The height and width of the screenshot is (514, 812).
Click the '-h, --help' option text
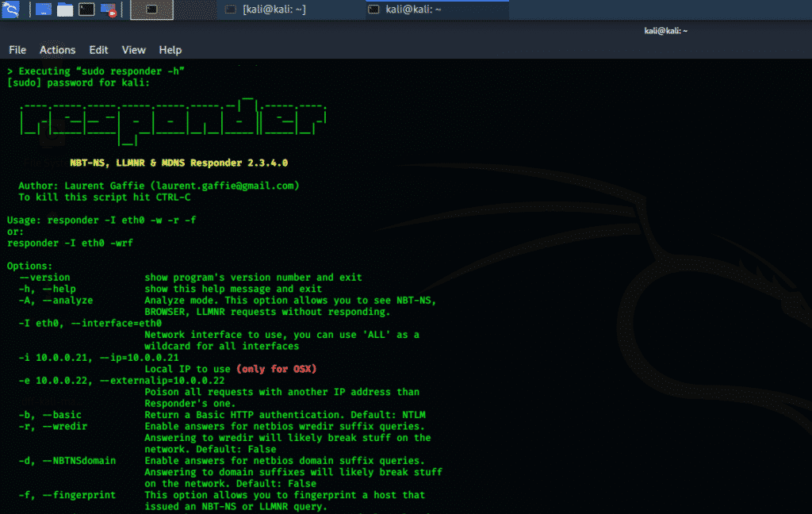pyautogui.click(x=47, y=289)
